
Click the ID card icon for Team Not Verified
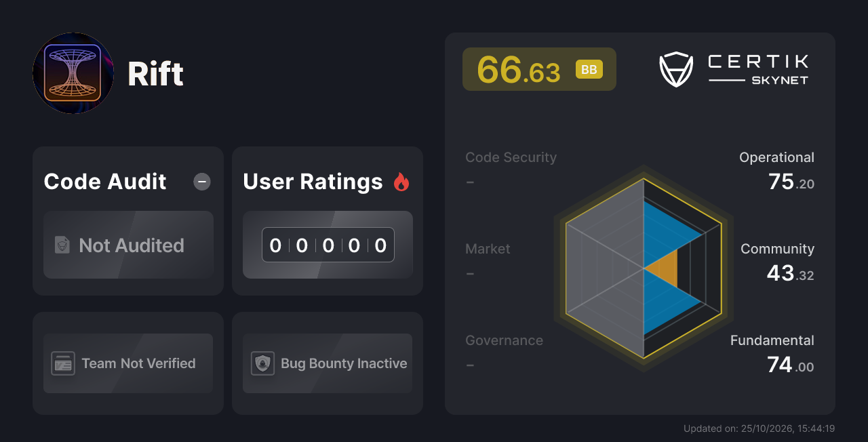tap(63, 363)
